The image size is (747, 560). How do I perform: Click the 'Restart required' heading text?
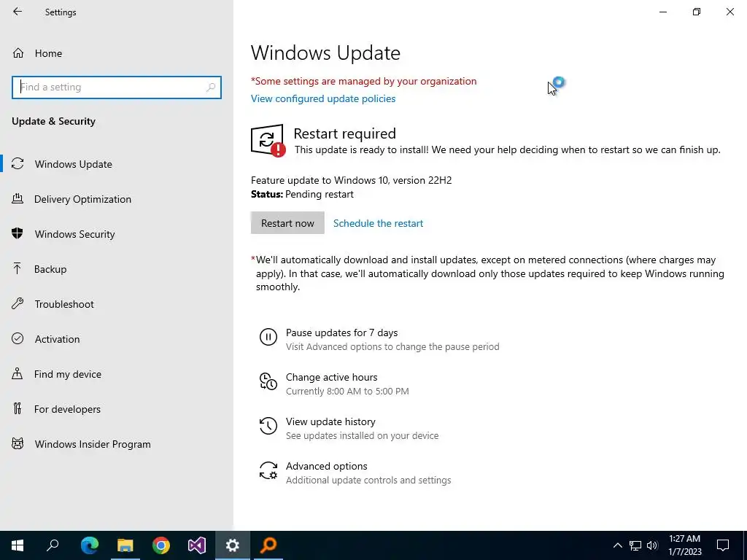345,133
